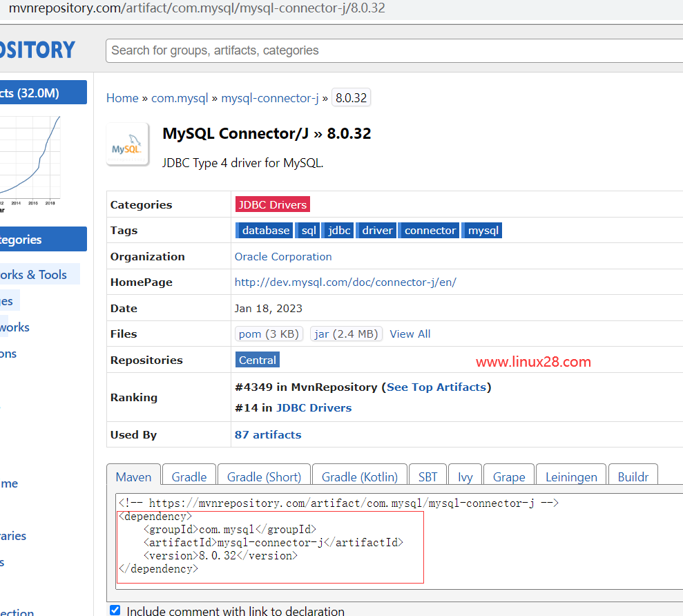Click the usage growth chart in sidebar

[30, 161]
